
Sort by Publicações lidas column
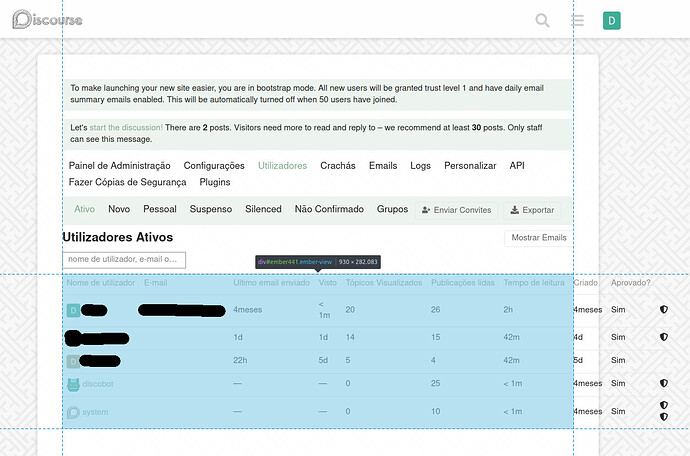(463, 283)
